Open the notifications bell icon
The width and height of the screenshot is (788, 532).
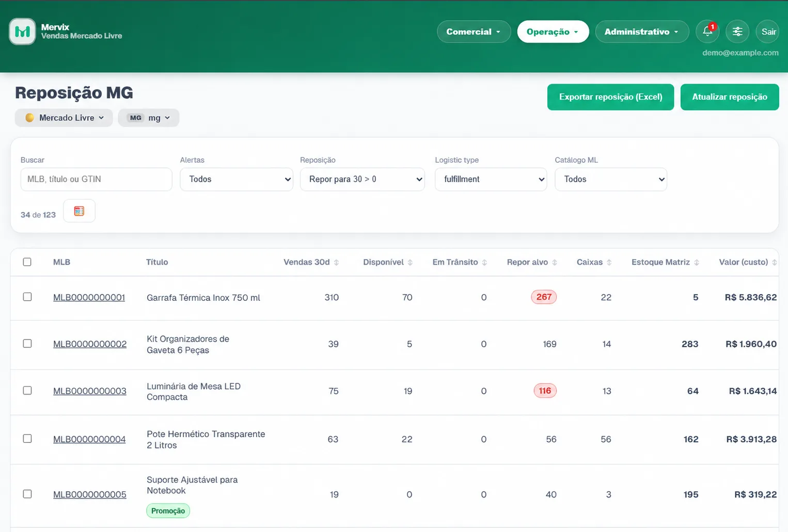708,31
